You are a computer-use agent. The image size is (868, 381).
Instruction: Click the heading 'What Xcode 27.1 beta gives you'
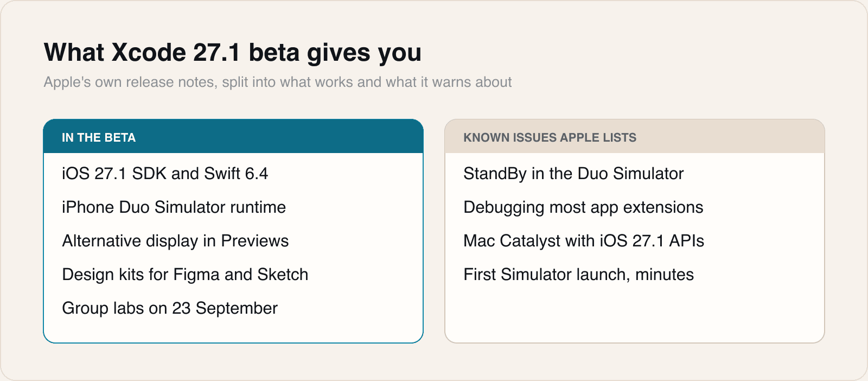pos(233,53)
